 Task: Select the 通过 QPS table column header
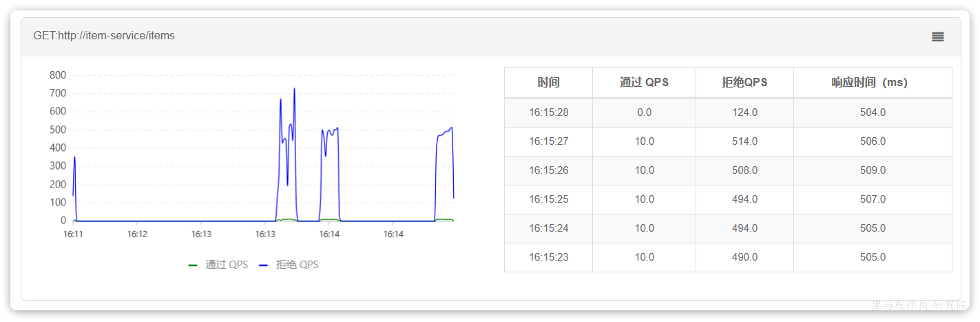click(x=644, y=83)
